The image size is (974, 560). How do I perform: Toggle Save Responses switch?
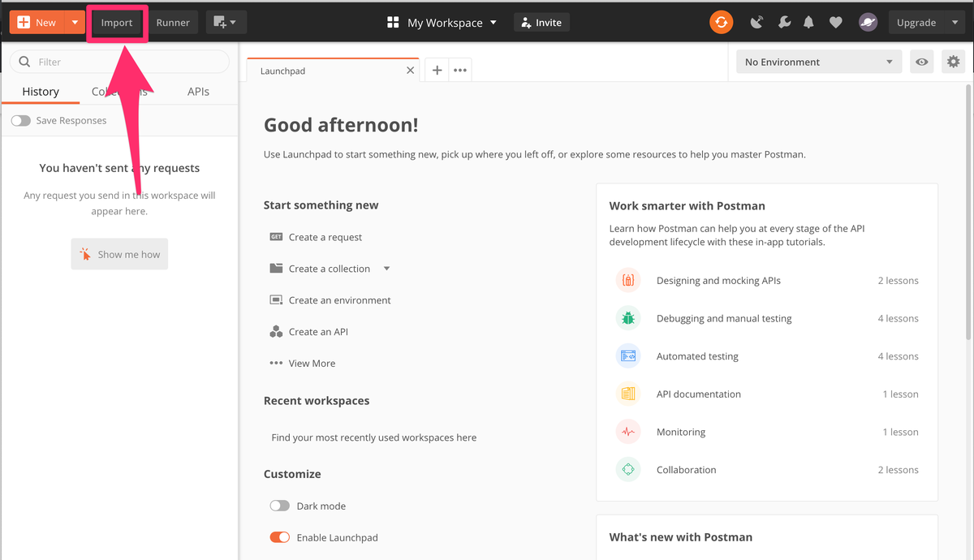pos(20,120)
